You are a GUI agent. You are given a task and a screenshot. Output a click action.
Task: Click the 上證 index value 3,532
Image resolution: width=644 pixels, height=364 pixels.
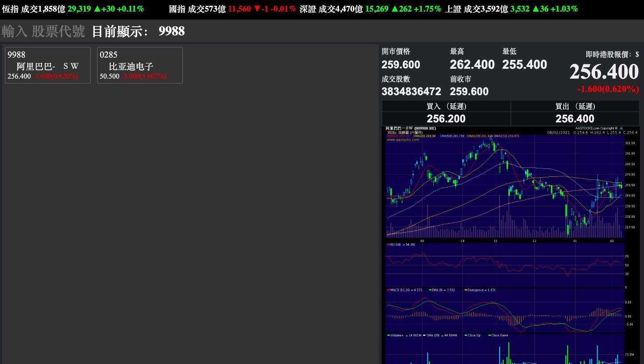(520, 9)
